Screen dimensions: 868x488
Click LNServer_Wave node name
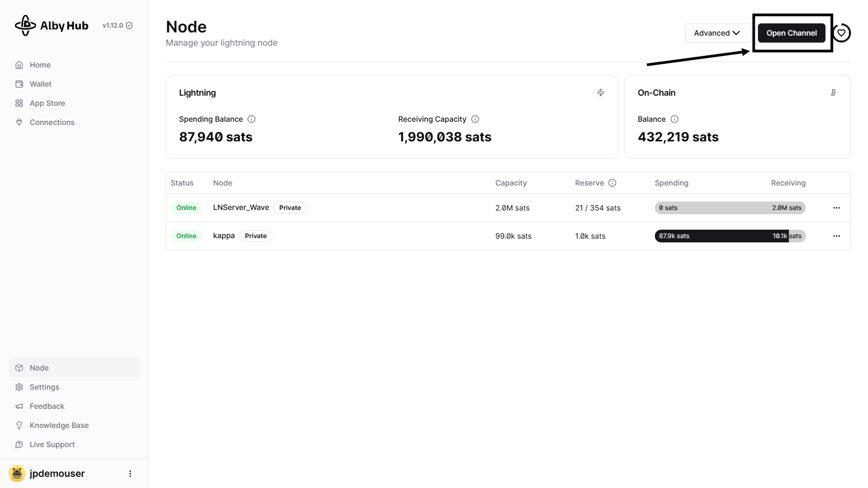241,207
